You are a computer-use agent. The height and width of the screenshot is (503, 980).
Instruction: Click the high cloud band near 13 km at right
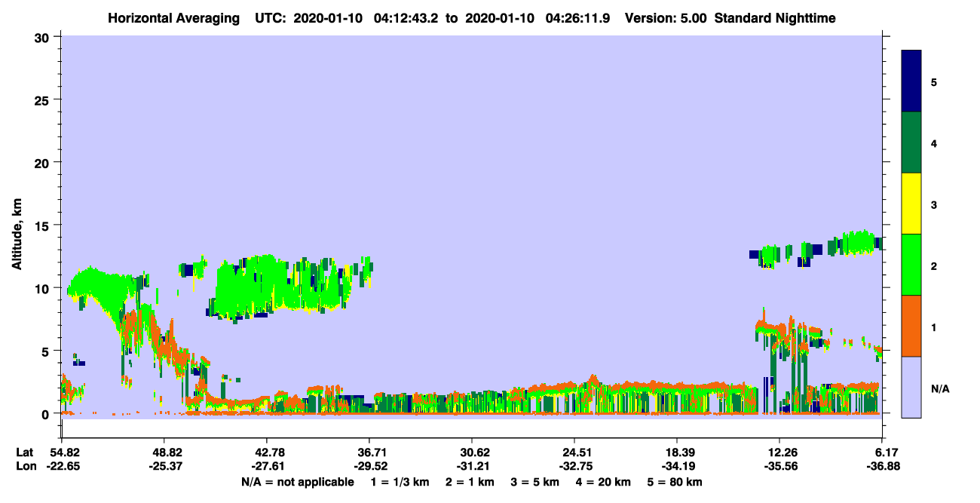coord(818,248)
